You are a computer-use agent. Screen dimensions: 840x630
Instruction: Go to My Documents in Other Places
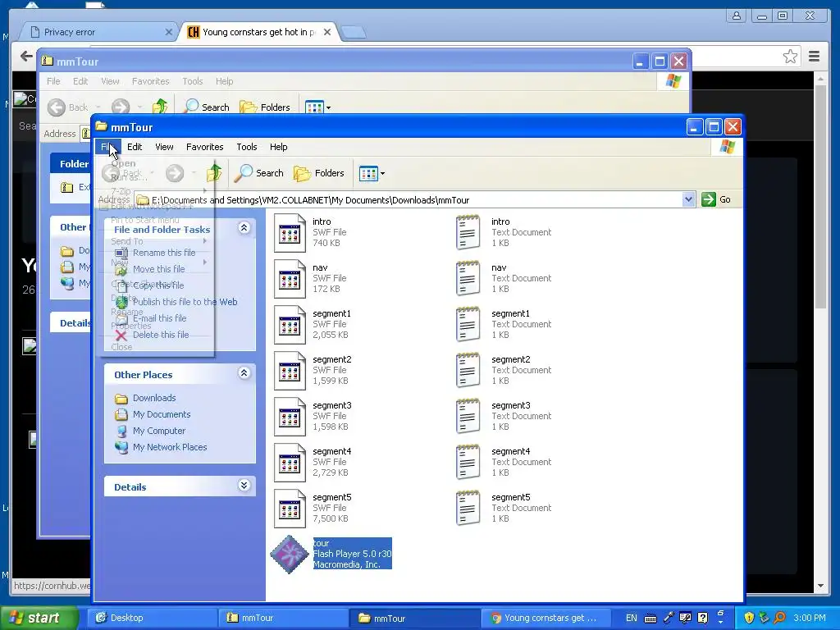pyautogui.click(x=162, y=414)
